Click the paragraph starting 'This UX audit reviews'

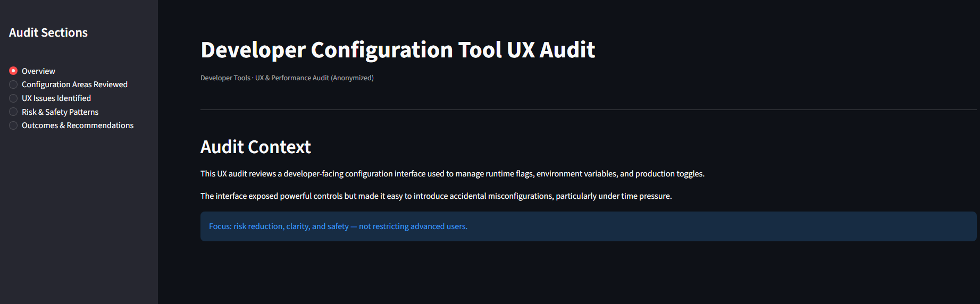452,174
